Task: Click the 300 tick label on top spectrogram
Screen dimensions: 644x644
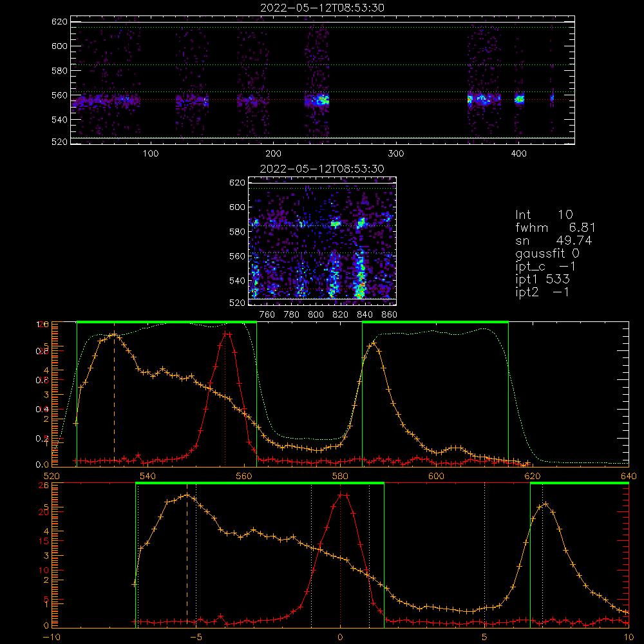Action: [396, 154]
